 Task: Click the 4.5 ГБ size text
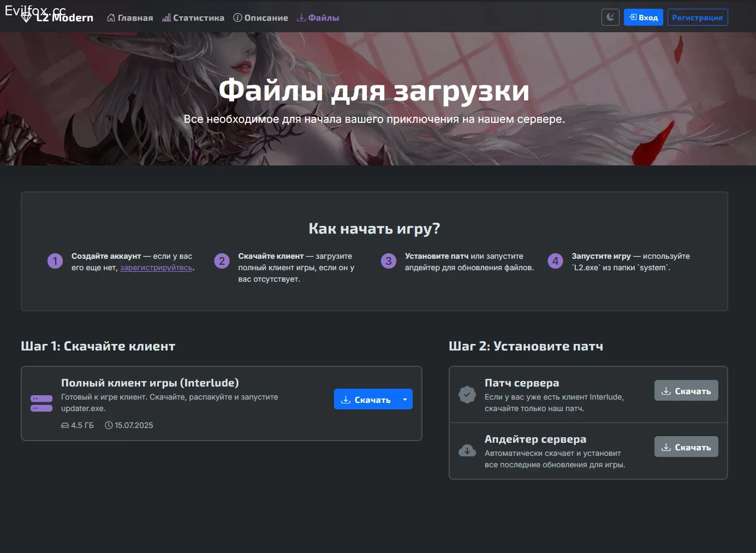coord(82,425)
